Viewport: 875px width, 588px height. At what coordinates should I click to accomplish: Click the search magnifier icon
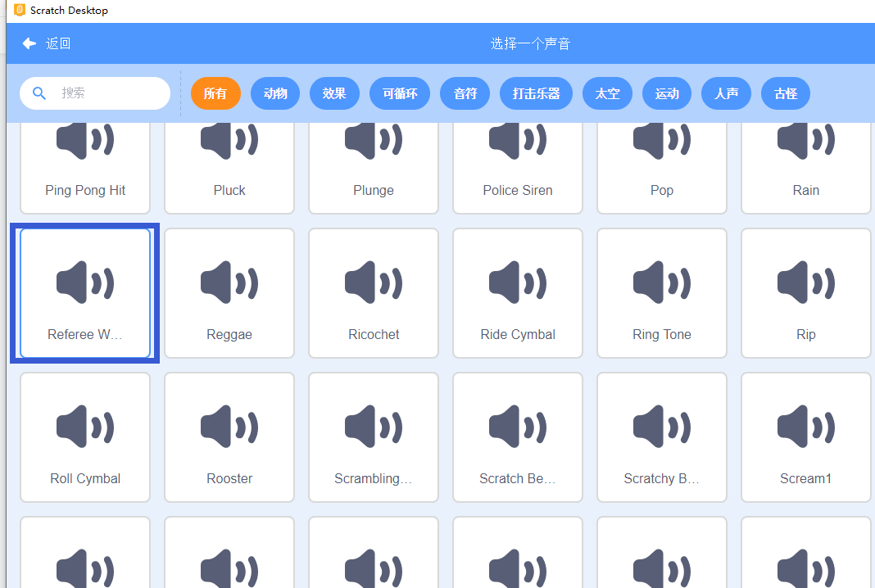pyautogui.click(x=39, y=93)
